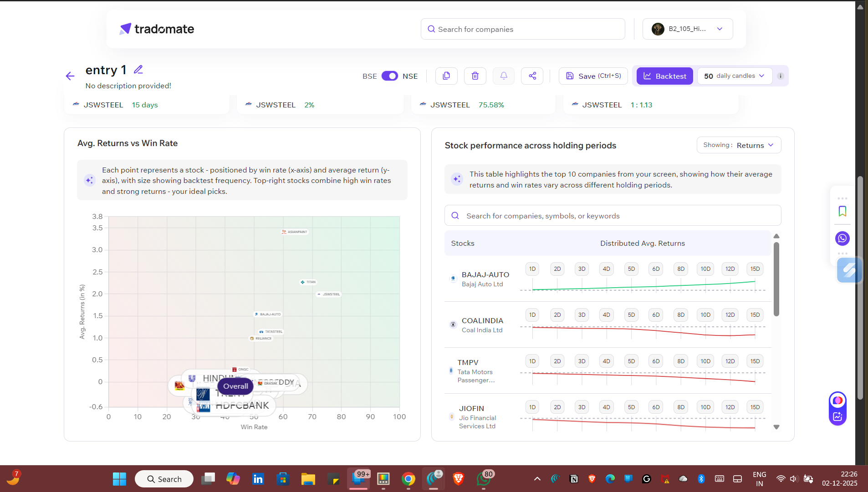This screenshot has height=492, width=868.
Task: Click the TATASTEEL point on scatter chart
Action: point(271,332)
